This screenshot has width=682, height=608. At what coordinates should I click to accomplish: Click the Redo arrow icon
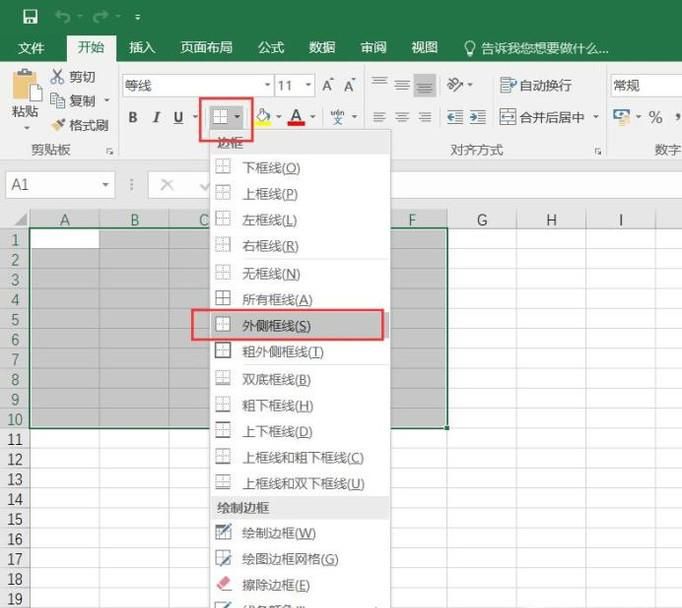click(x=100, y=17)
